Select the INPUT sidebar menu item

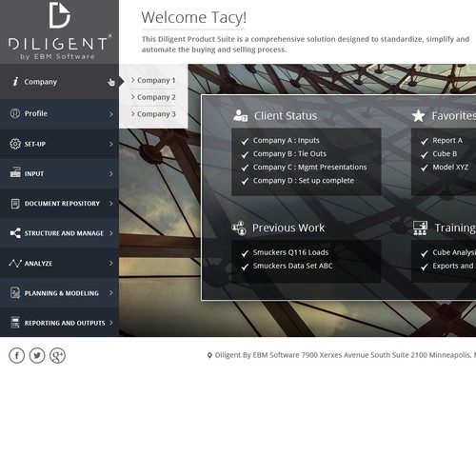59,173
